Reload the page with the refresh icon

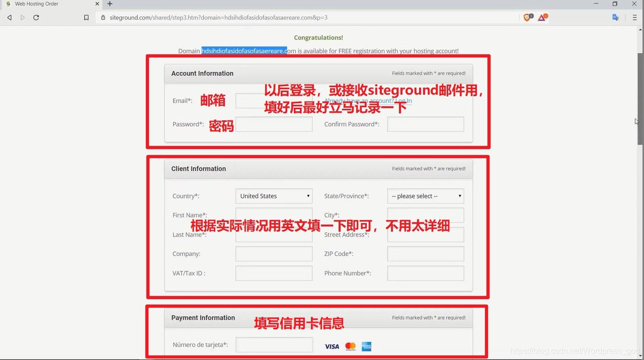[36, 18]
